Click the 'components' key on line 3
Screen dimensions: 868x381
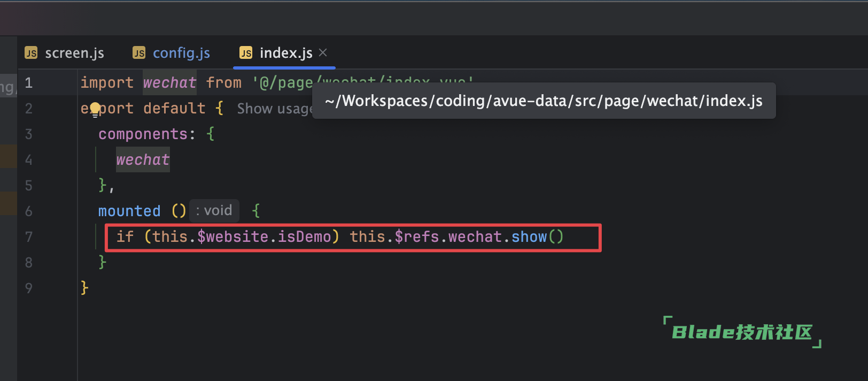point(143,134)
